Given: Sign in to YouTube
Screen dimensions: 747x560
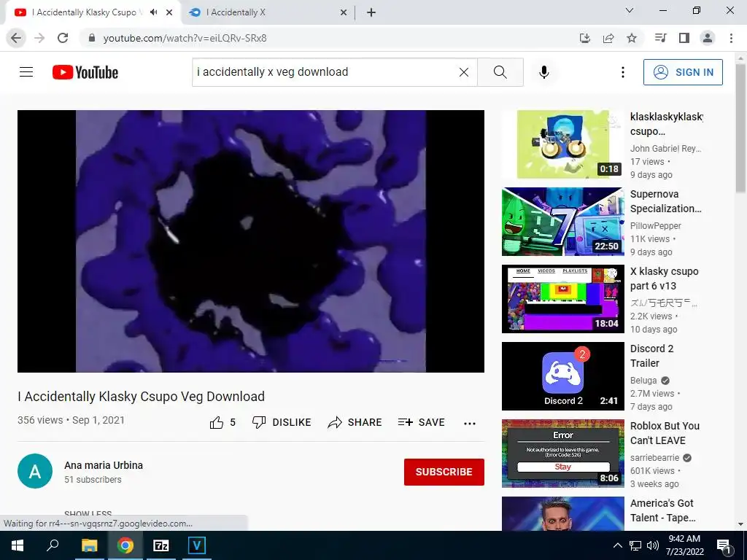Looking at the screenshot, I should (683, 72).
